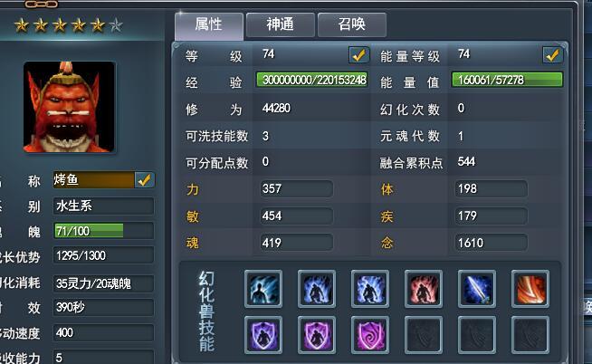Select the purple swirl shield skill icon

point(370,335)
